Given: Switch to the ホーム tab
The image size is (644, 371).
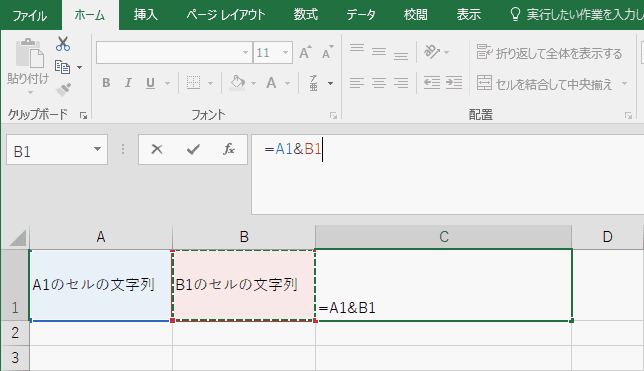Looking at the screenshot, I should [90, 15].
